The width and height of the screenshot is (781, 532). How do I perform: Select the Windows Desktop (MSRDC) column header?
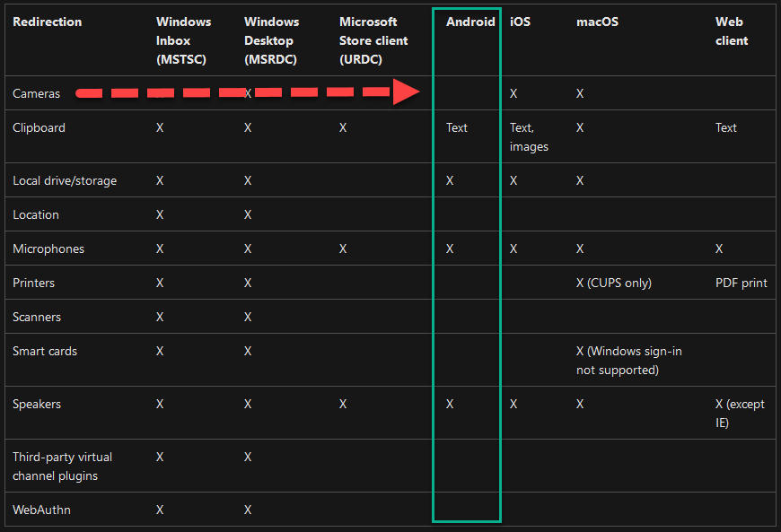pyautogui.click(x=271, y=40)
